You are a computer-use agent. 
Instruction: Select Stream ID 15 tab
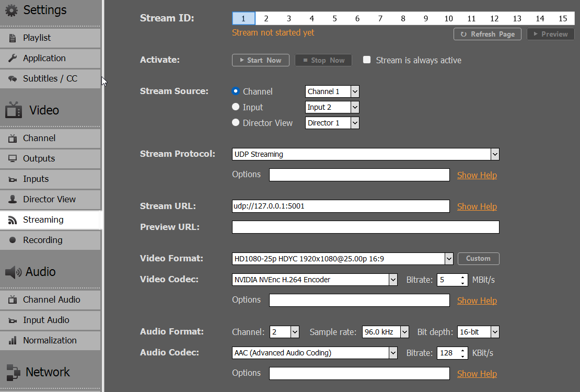(x=563, y=18)
